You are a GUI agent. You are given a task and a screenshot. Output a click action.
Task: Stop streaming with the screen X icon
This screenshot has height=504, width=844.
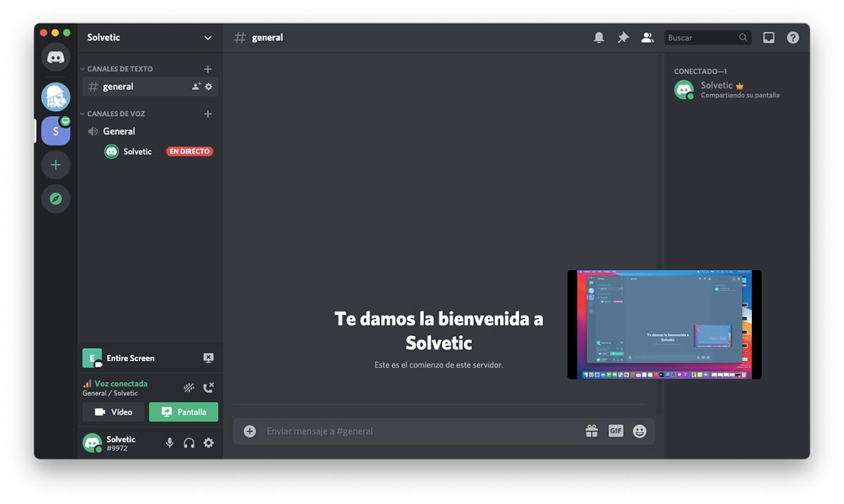pos(208,358)
